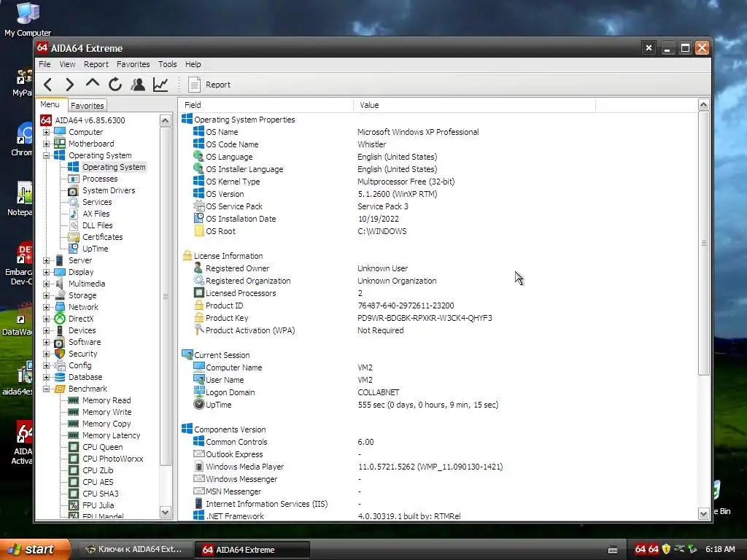This screenshot has width=747, height=560.
Task: Select the AX Files entry
Action: coord(96,214)
